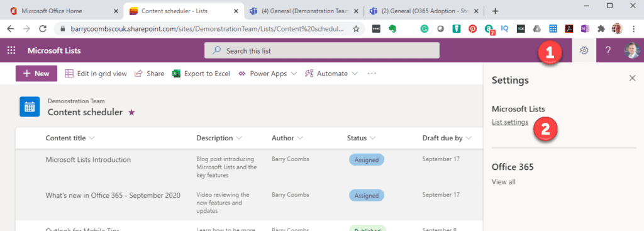Click September 17 in Microsoft Lists Introduction row
Image resolution: width=644 pixels, height=231 pixels.
(441, 159)
